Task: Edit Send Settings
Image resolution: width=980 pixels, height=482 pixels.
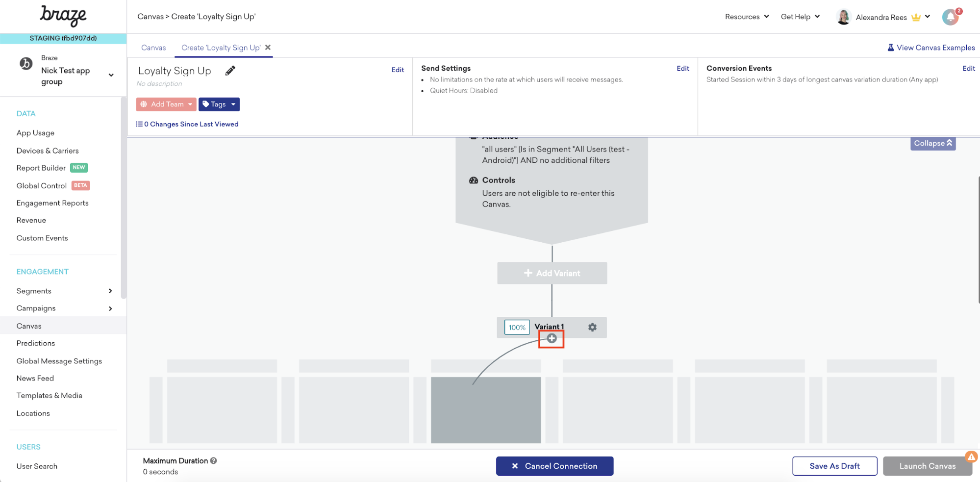Action: tap(683, 68)
